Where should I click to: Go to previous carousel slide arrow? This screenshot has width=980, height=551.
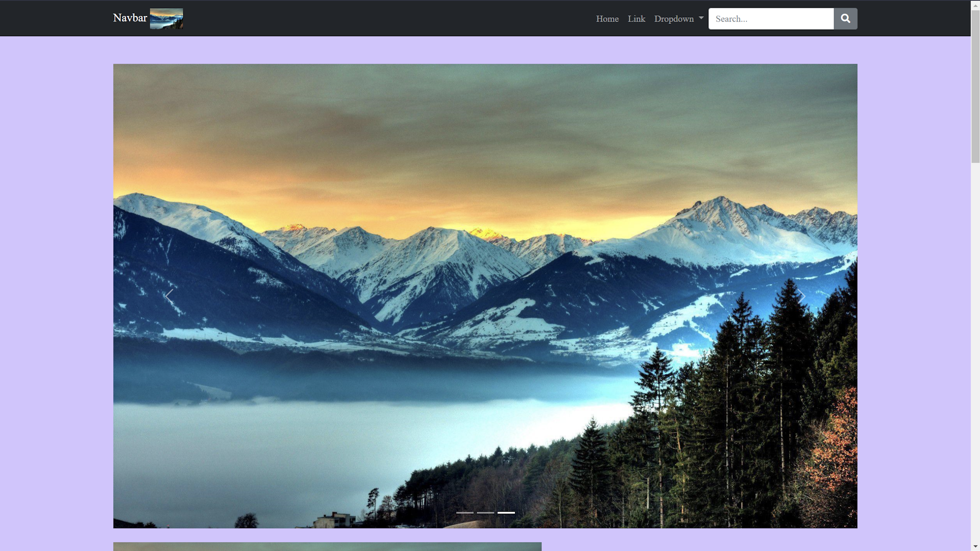(x=169, y=296)
